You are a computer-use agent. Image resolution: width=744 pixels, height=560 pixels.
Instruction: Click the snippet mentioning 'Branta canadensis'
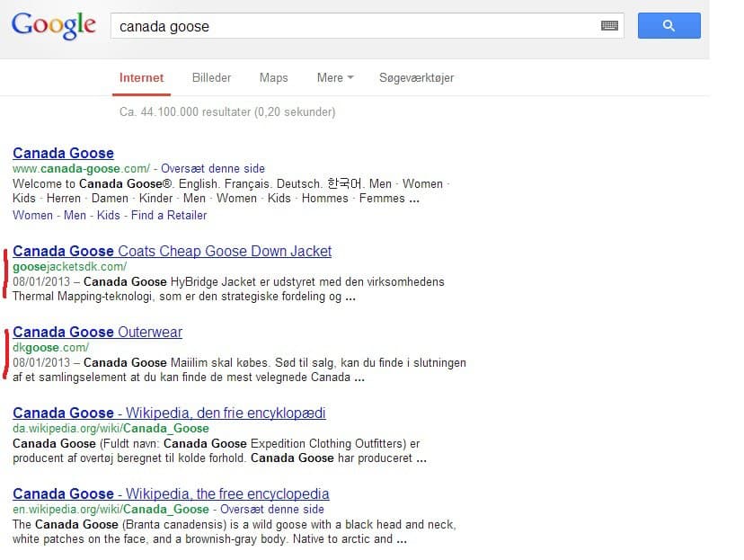(235, 532)
